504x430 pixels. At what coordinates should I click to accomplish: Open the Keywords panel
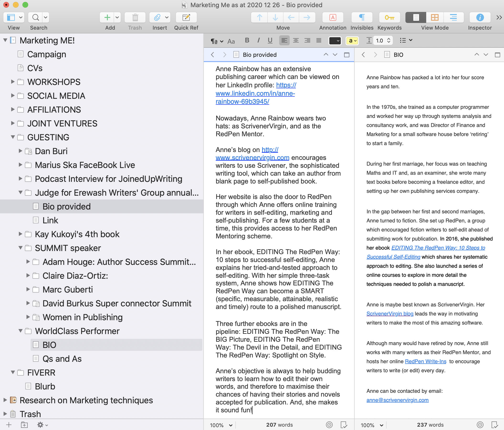pyautogui.click(x=389, y=17)
